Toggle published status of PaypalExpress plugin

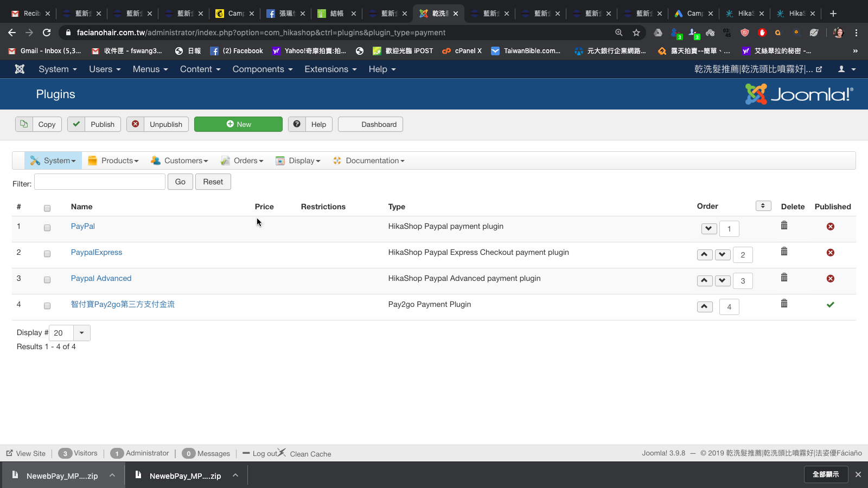(x=831, y=253)
